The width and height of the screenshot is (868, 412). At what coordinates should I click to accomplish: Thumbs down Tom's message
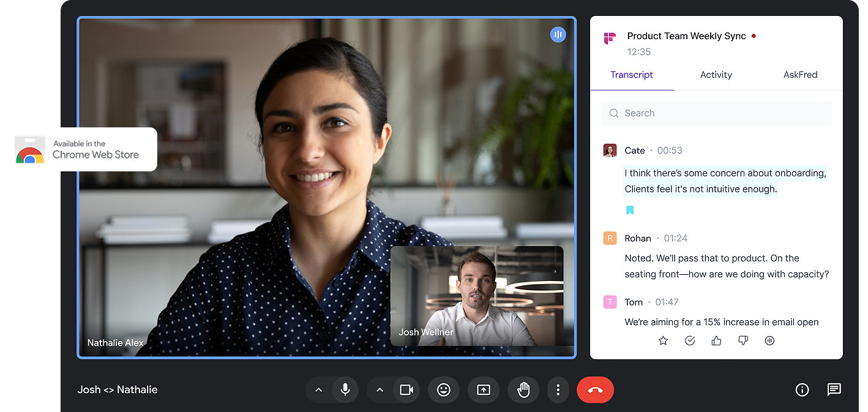[743, 340]
